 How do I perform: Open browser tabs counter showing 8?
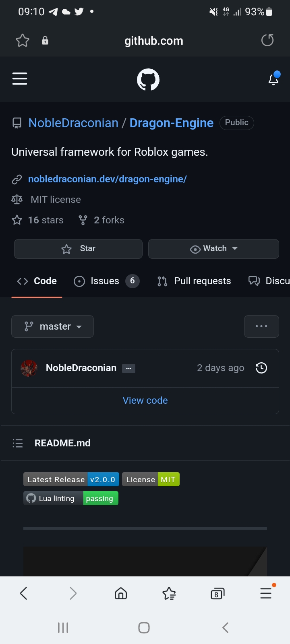[x=217, y=593]
